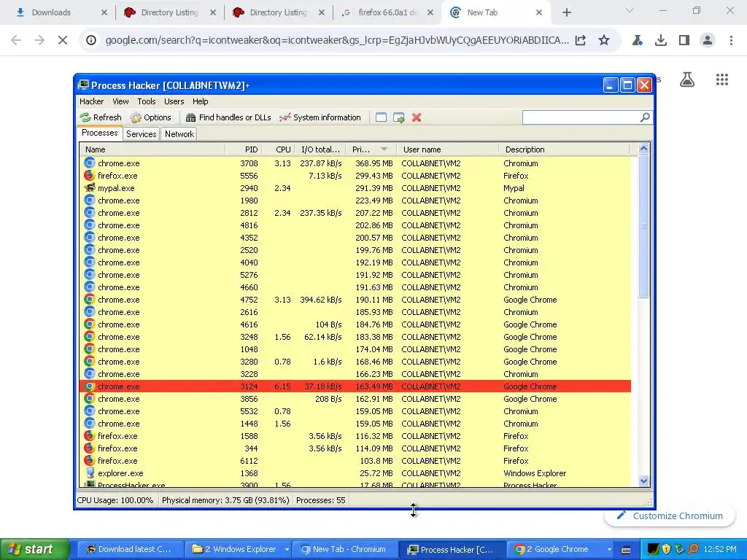Image resolution: width=747 pixels, height=560 pixels.
Task: Open the Tools menu
Action: pos(146,101)
